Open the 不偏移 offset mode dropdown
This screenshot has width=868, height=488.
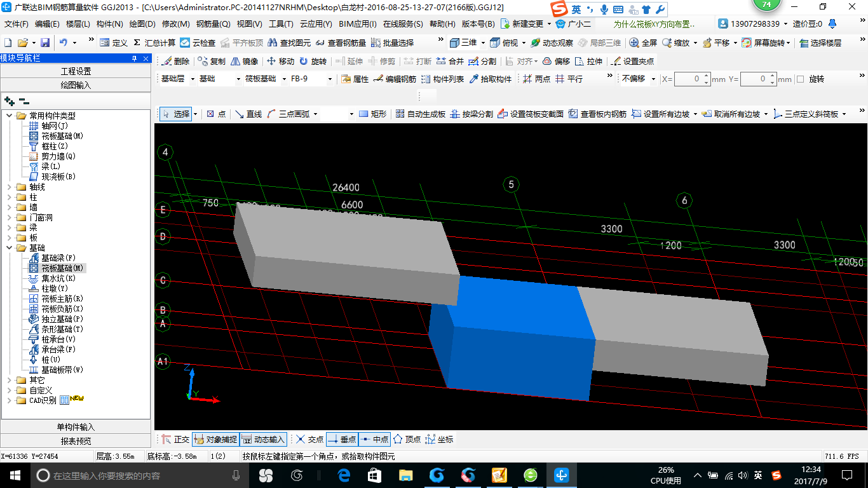click(x=654, y=79)
